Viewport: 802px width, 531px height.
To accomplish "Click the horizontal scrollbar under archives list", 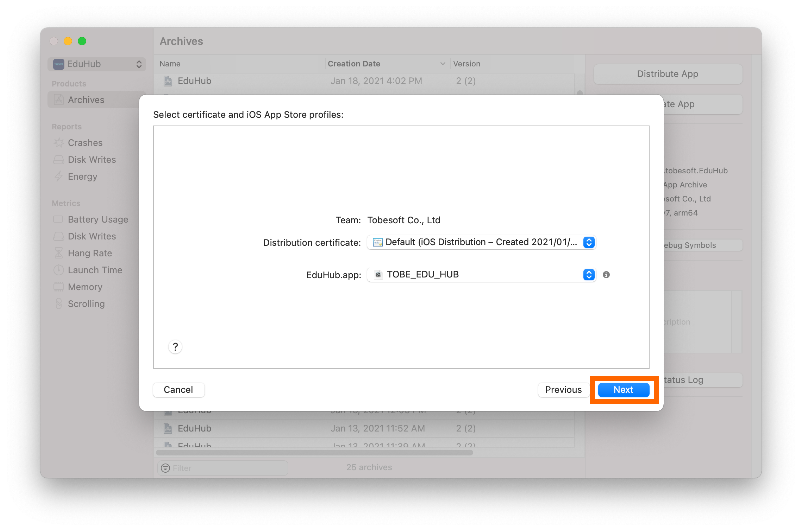I will pos(315,453).
